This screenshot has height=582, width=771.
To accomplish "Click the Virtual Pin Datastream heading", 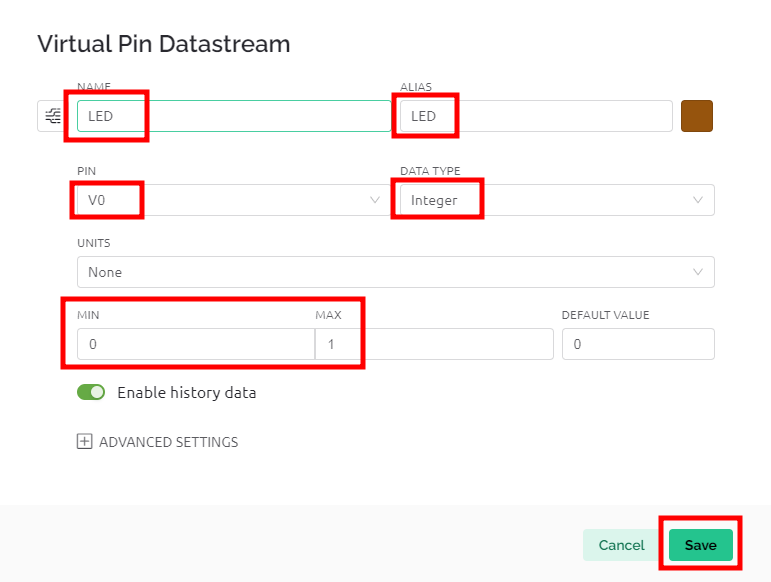I will tap(164, 44).
